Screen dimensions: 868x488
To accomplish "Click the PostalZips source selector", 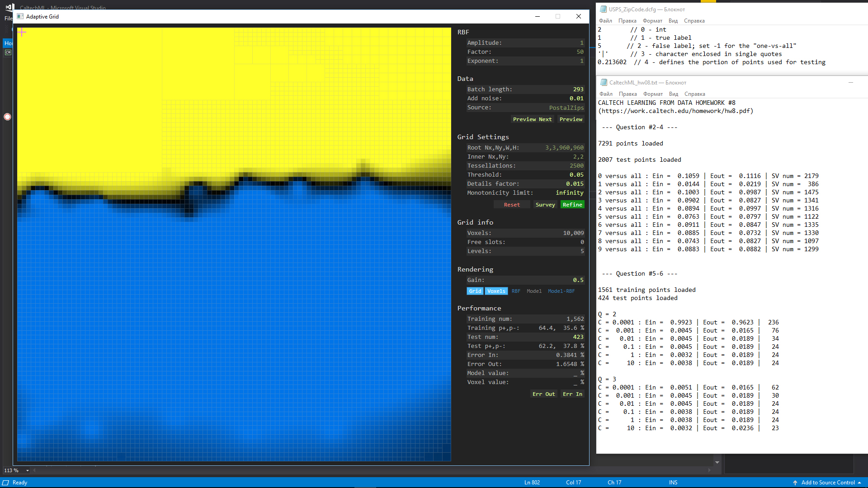I will (566, 108).
